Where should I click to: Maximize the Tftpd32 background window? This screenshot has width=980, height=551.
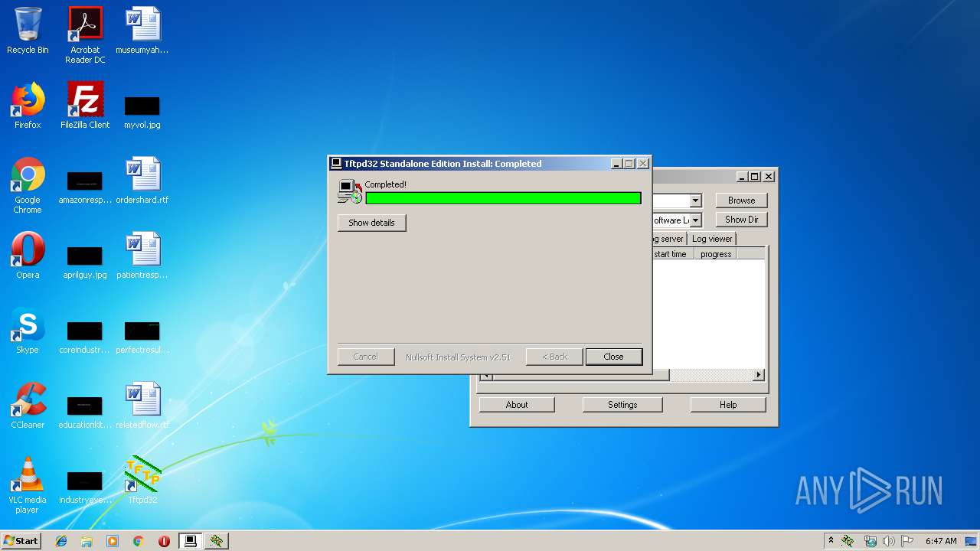[x=755, y=177]
